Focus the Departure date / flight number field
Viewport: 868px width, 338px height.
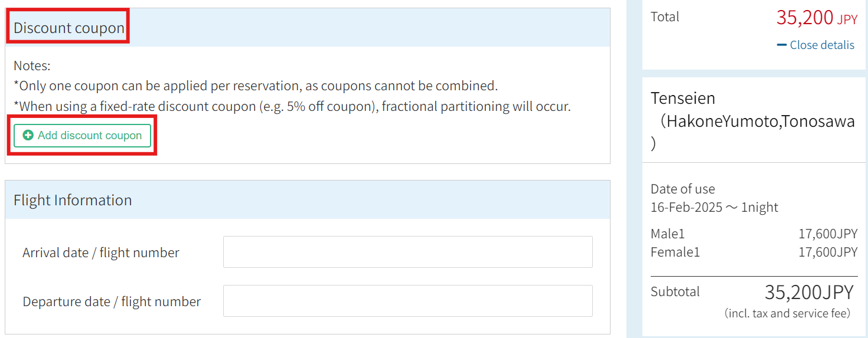point(407,301)
